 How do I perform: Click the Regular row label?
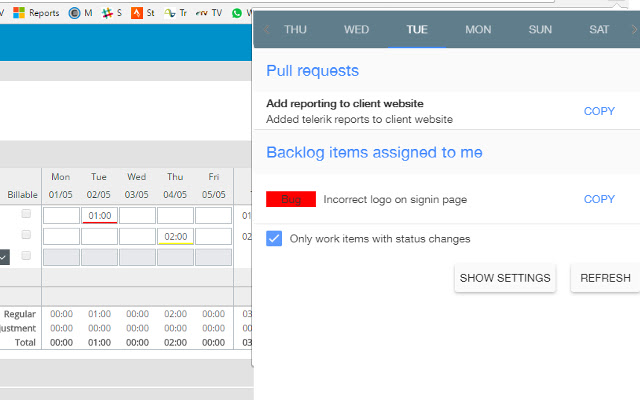point(20,314)
